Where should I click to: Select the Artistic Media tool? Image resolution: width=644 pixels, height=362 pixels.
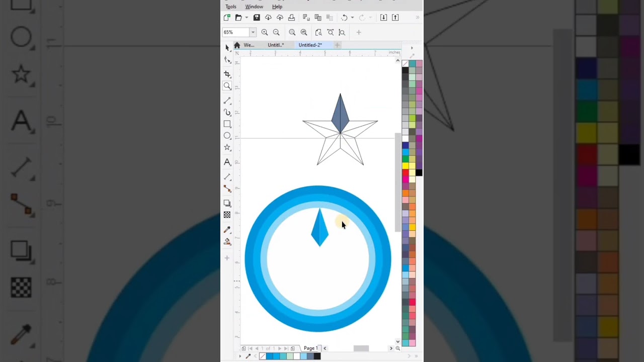click(227, 112)
